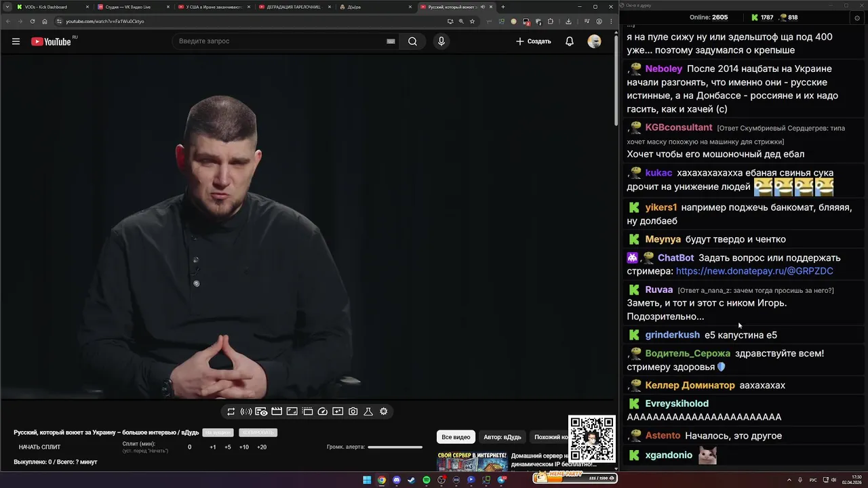The image size is (868, 488).
Task: Click the broadcast waves icon in player toolbar
Action: pos(246,411)
